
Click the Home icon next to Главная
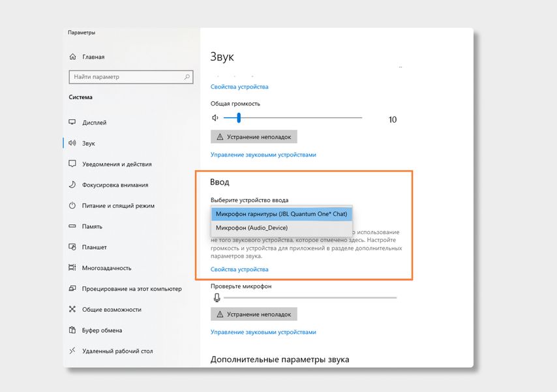(x=73, y=57)
